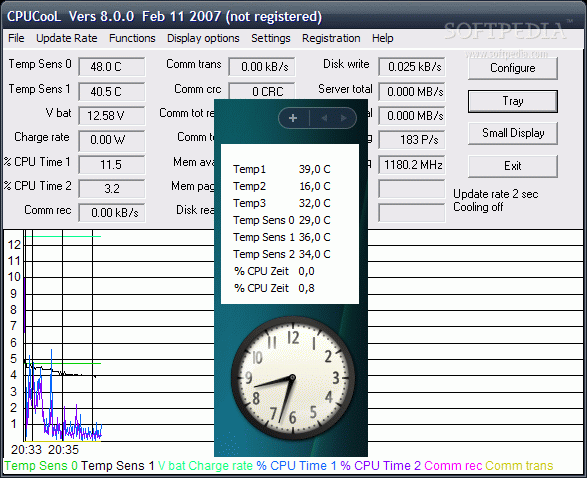Click the 'Temp Sens 0' legend label
The width and height of the screenshot is (587, 478).
coord(41,466)
